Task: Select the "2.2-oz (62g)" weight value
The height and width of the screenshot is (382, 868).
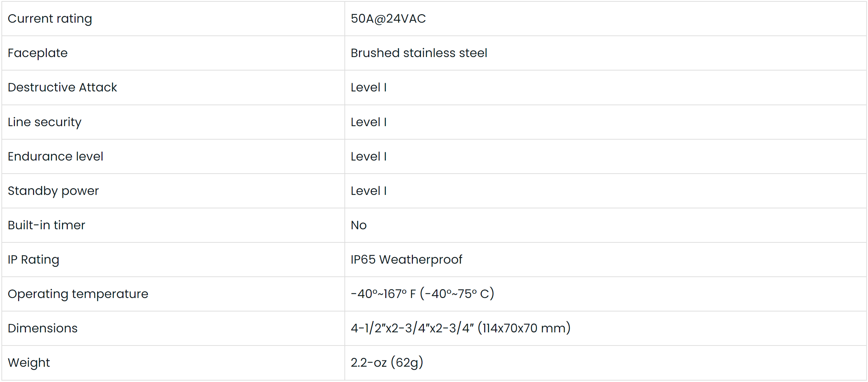Action: point(387,363)
